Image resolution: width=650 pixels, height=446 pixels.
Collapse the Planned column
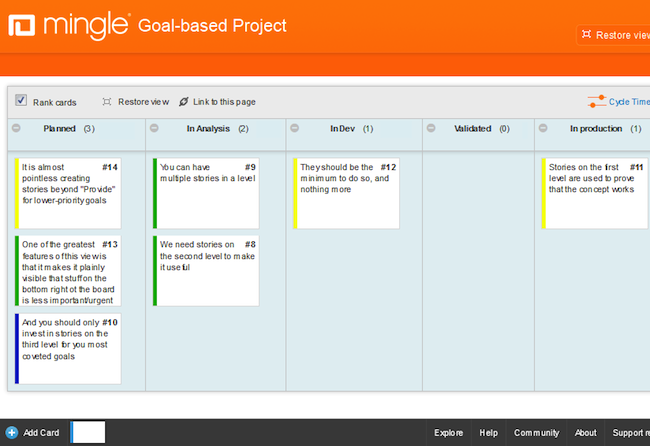(16, 129)
